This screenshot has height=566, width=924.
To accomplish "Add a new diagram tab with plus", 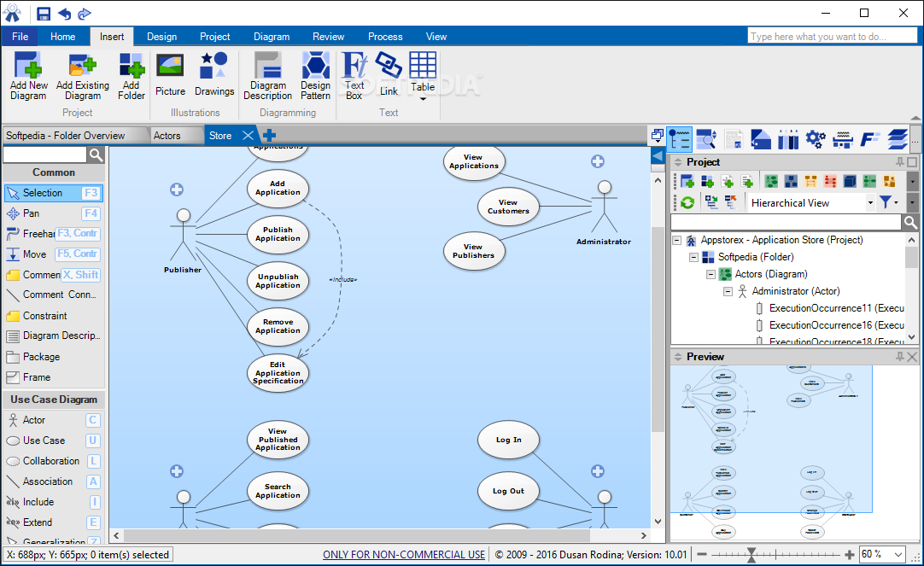I will [269, 136].
